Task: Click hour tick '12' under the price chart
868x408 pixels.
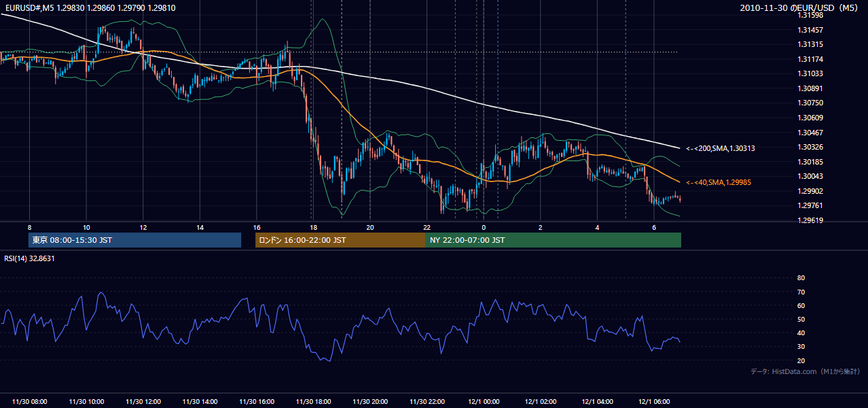Action: tap(143, 227)
